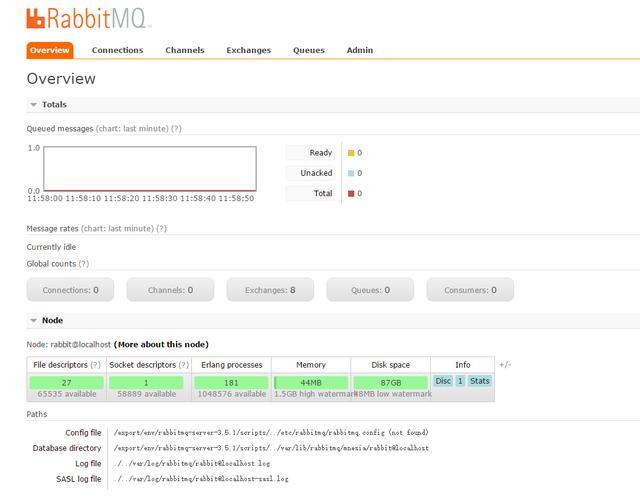The image size is (640, 499).
Task: Click help (?) beside File descriptors
Action: point(96,365)
